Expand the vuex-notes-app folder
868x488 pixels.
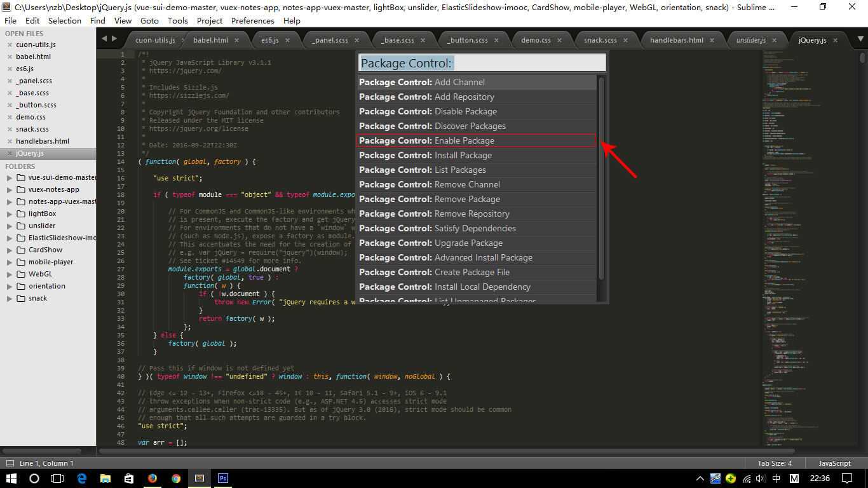10,190
